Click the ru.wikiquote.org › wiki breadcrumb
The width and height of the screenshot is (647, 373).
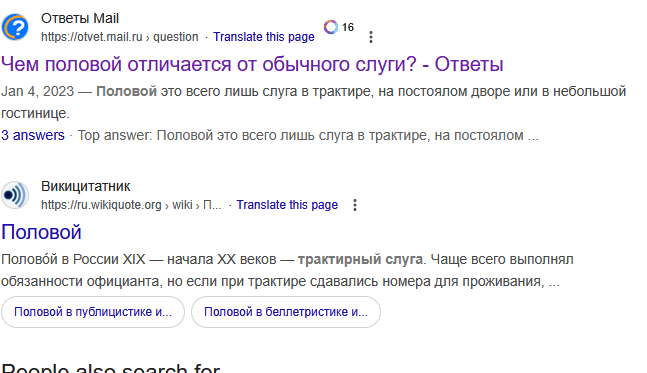coord(131,205)
